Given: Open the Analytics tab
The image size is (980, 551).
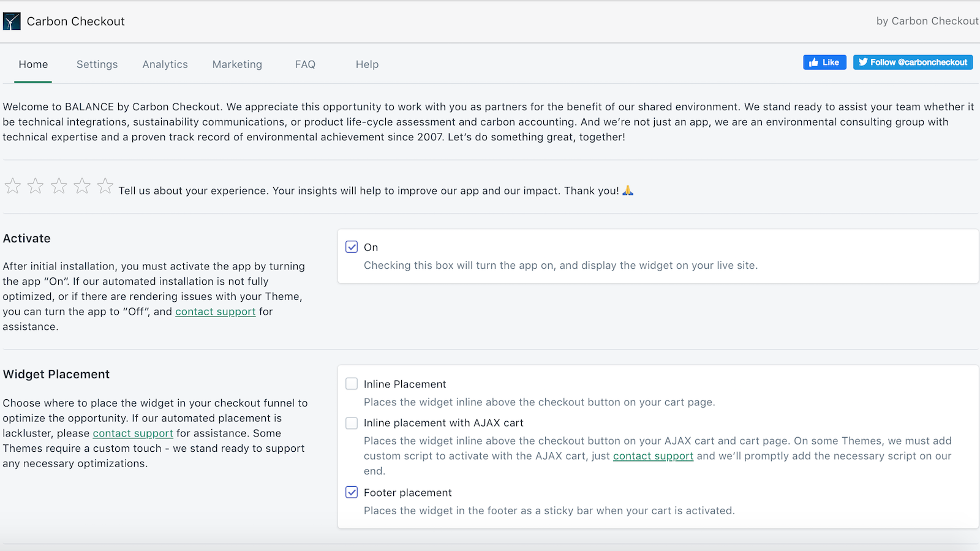Looking at the screenshot, I should point(165,64).
